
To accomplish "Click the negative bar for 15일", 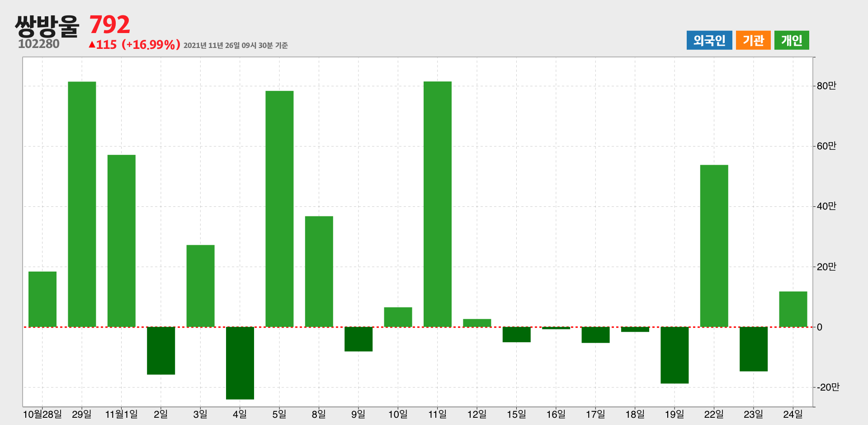I will pyautogui.click(x=517, y=334).
